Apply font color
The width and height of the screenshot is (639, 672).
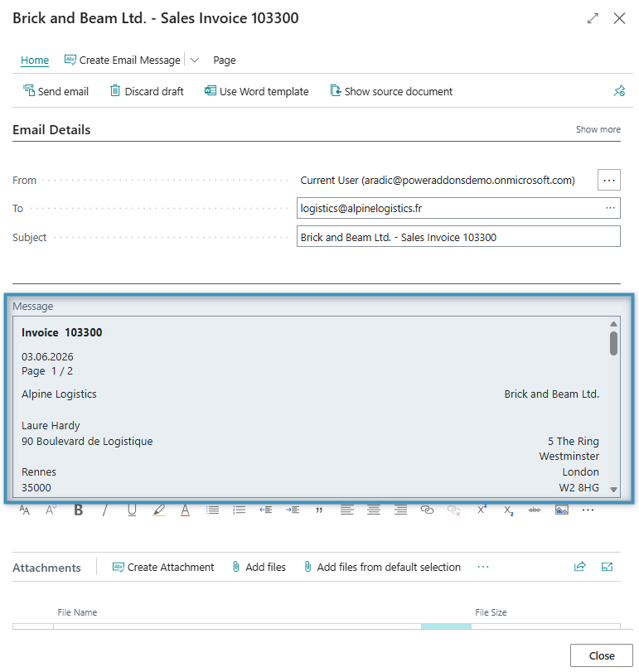click(x=185, y=510)
